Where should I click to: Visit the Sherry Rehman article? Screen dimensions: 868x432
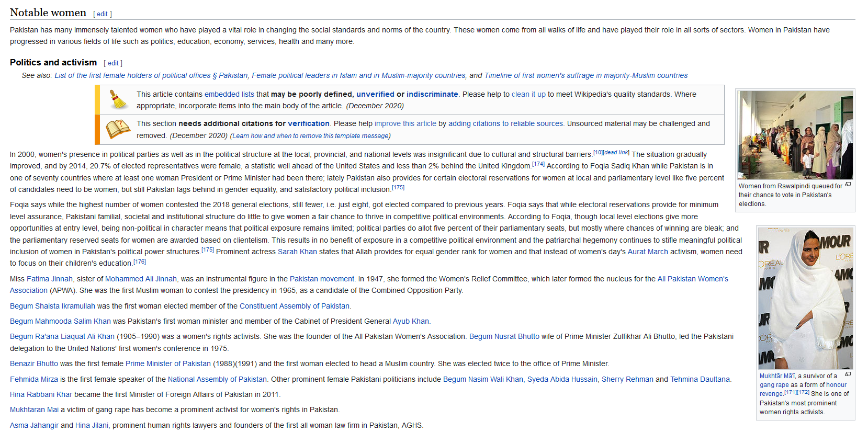point(627,379)
